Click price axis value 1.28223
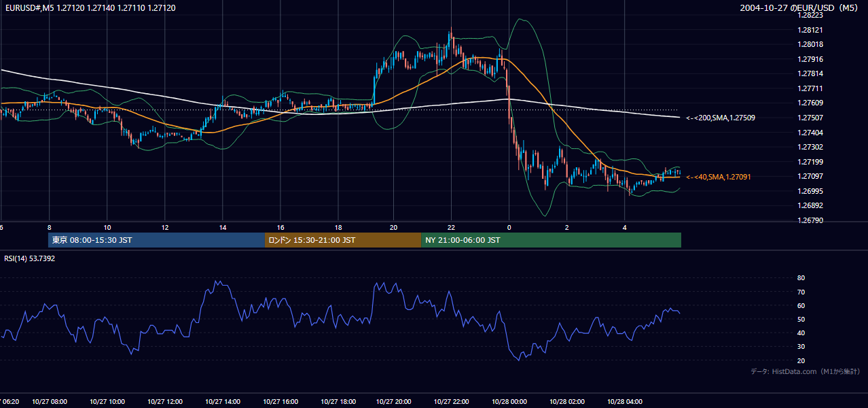Viewport: 868px width, 408px height. (x=812, y=15)
